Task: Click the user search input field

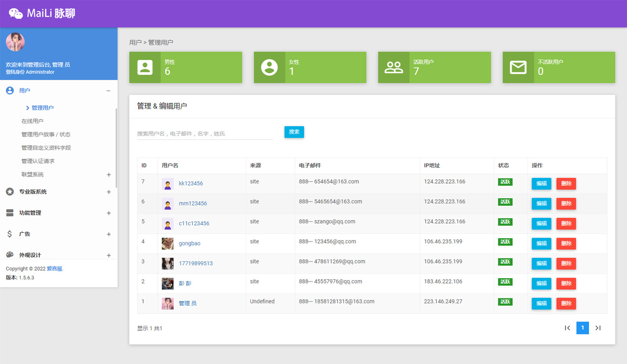Action: tap(203, 132)
